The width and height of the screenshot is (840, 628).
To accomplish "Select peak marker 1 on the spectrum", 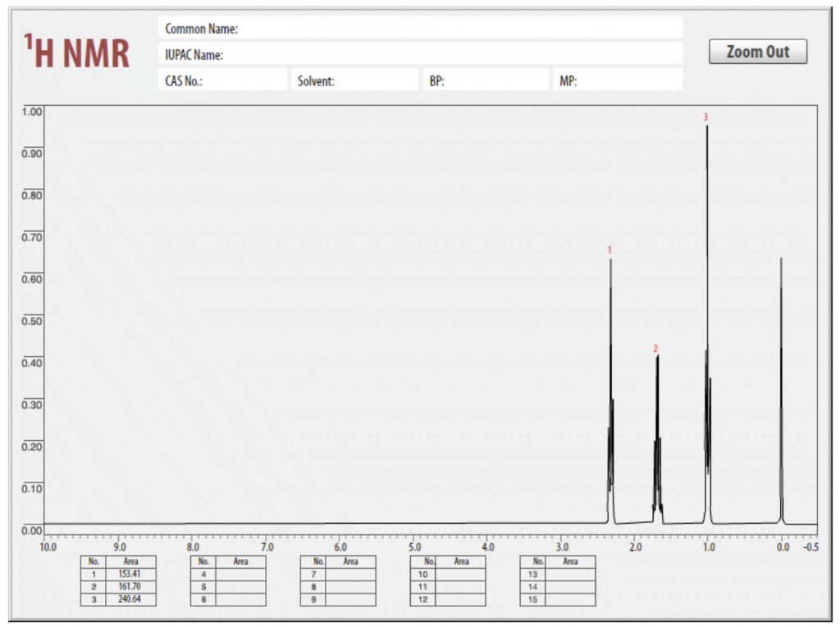I will [x=610, y=248].
